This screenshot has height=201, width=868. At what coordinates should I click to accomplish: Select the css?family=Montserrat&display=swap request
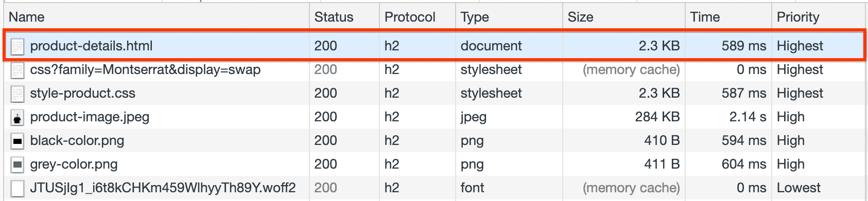click(x=435, y=69)
